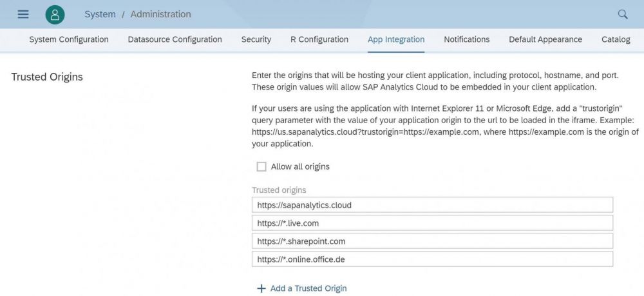Screen dimensions: 644x296
Task: Click the System breadcrumb link
Action: tap(100, 14)
